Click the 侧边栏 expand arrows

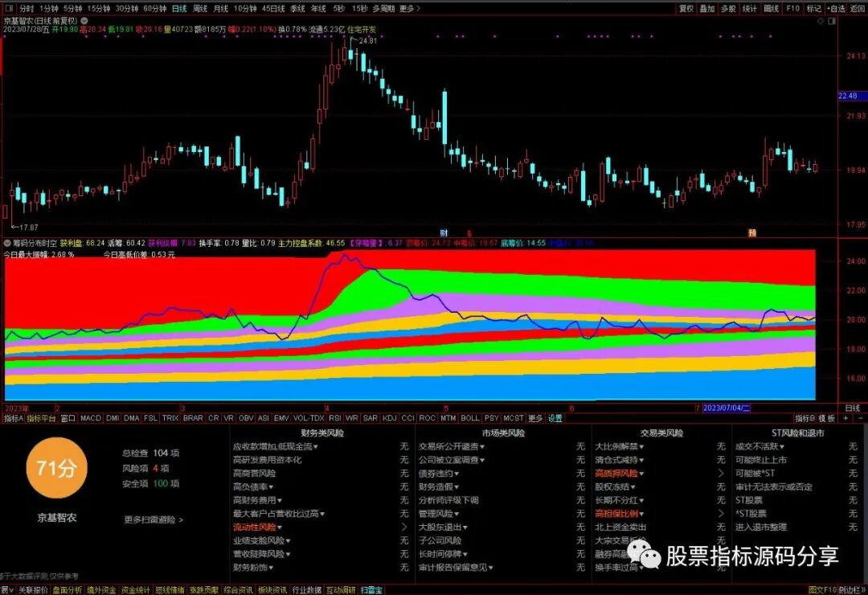click(864, 590)
